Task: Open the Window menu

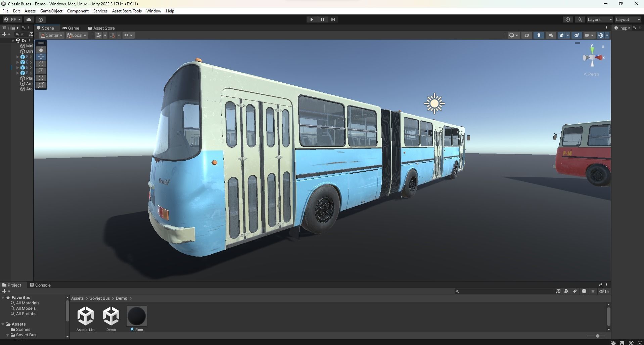Action: (154, 11)
